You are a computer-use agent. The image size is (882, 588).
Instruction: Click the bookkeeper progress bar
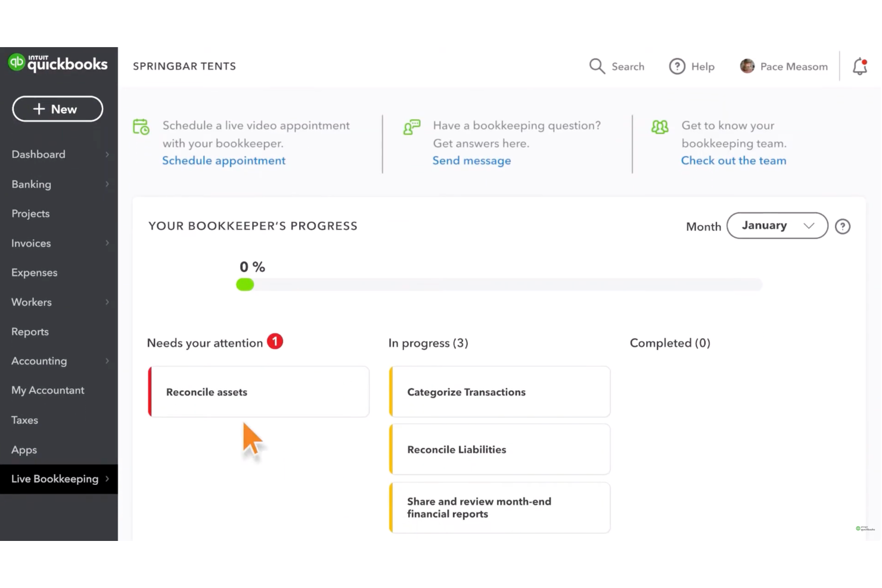click(x=499, y=284)
